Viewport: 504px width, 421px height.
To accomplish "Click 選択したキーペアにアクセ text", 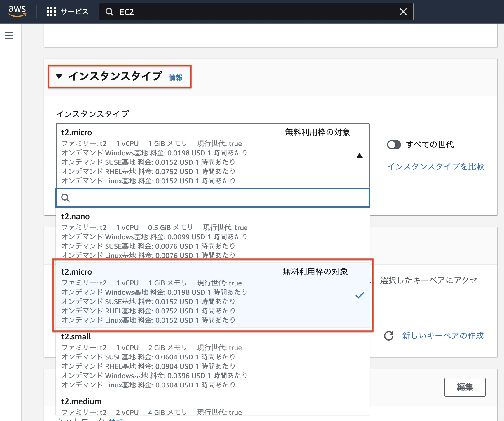I will (429, 280).
